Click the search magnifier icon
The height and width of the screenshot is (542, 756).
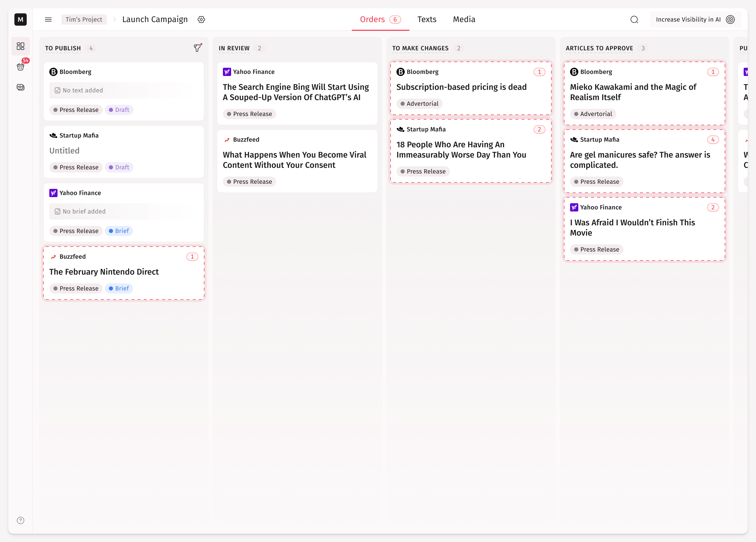(x=634, y=19)
